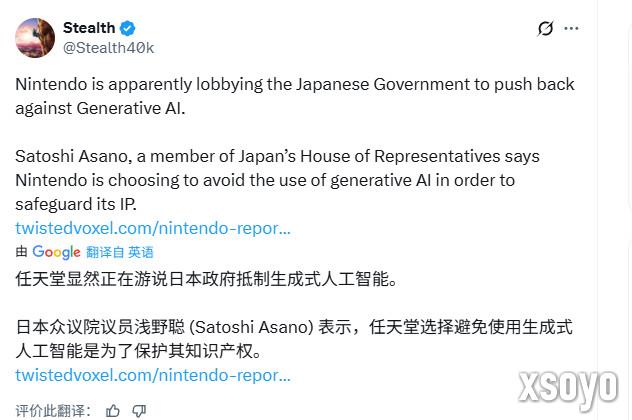Screen dimensions: 632x420
Task: Click the '评价此翻译' rate translation label
Action: (x=53, y=410)
